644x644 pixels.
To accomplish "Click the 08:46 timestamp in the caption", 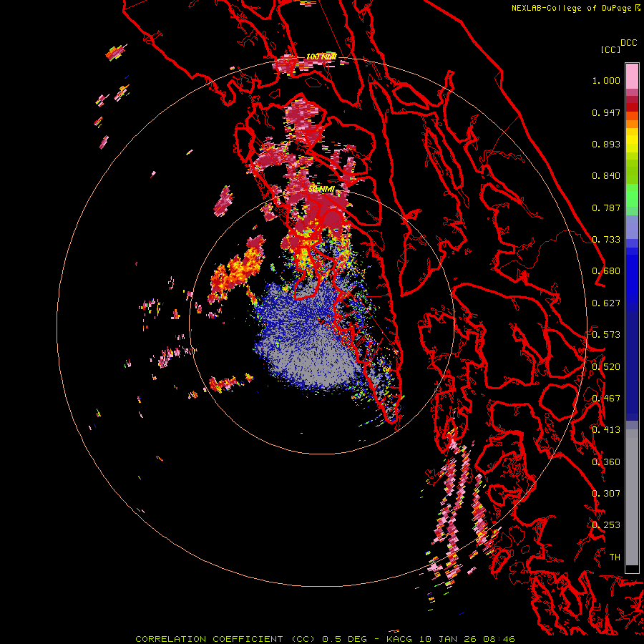I will click(x=499, y=639).
